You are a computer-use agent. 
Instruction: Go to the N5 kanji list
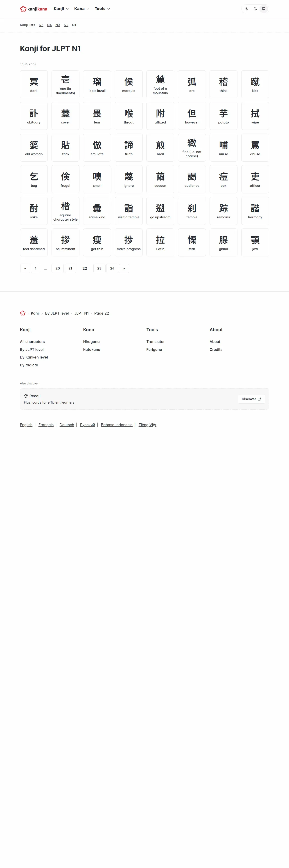pyautogui.click(x=41, y=25)
